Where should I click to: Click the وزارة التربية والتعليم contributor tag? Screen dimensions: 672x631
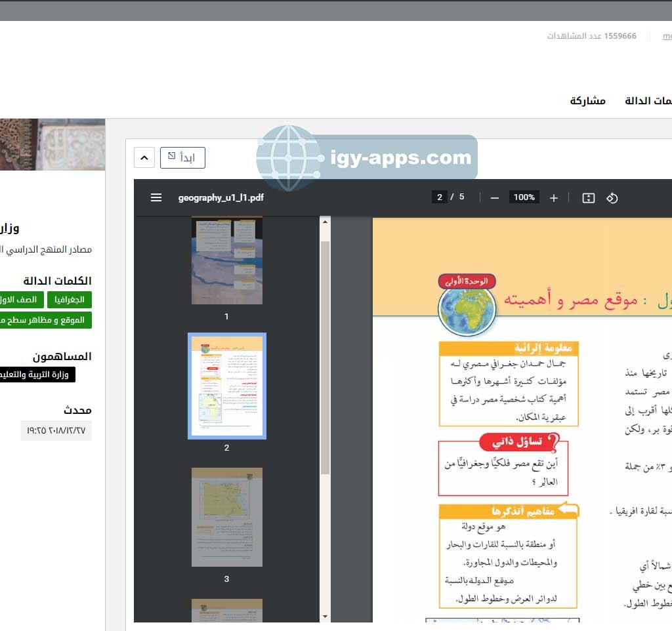click(37, 375)
